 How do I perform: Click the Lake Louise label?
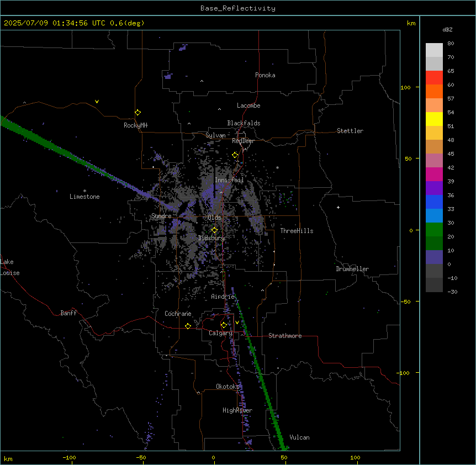tap(10, 267)
